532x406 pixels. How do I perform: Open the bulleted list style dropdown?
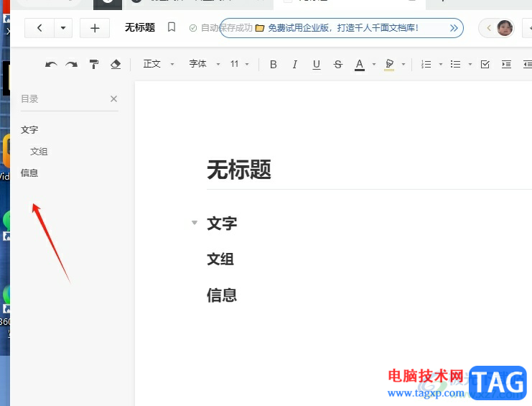click(x=470, y=64)
